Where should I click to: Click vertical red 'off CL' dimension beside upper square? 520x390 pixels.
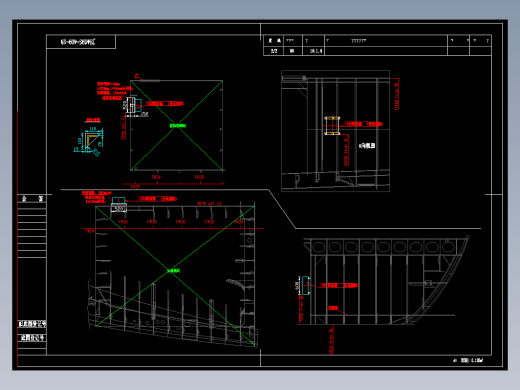(123, 128)
